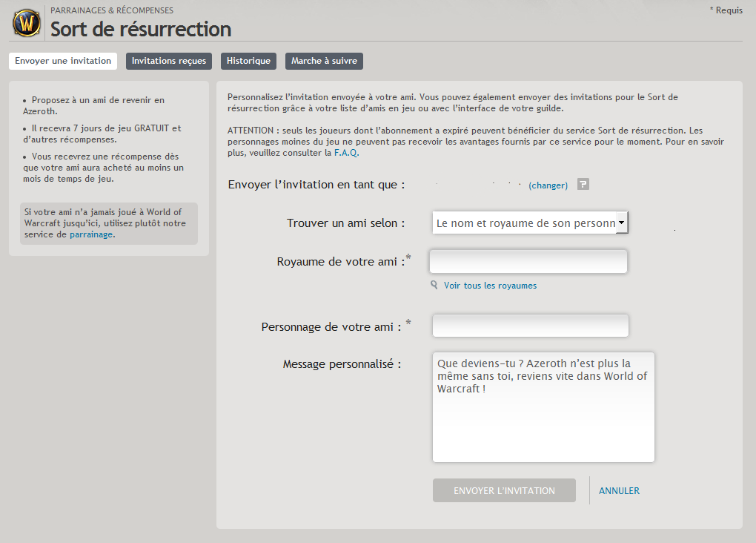Click the Sort de résurrection page title
The width and height of the screenshot is (756, 543).
[x=141, y=30]
